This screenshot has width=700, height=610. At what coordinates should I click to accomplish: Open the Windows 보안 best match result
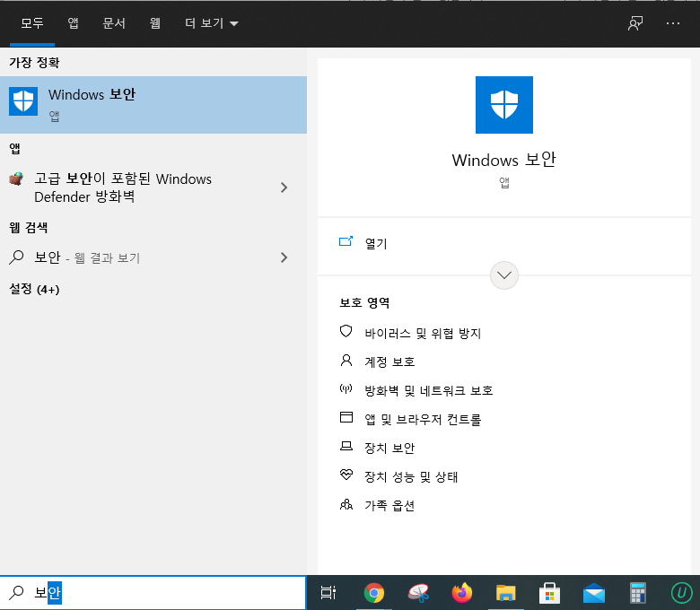click(x=153, y=105)
